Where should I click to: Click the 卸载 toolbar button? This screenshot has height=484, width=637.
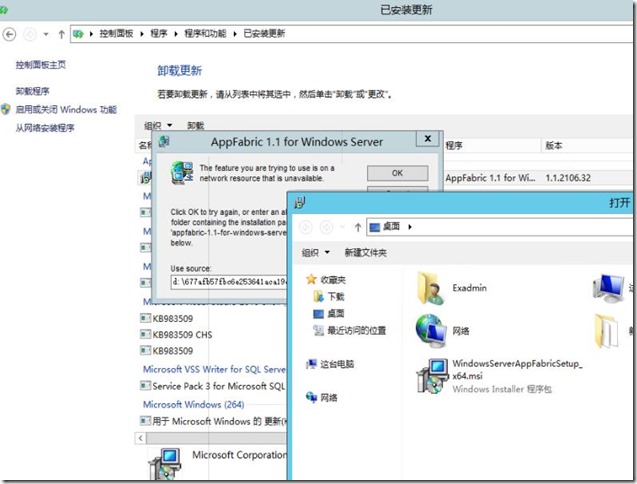(195, 125)
